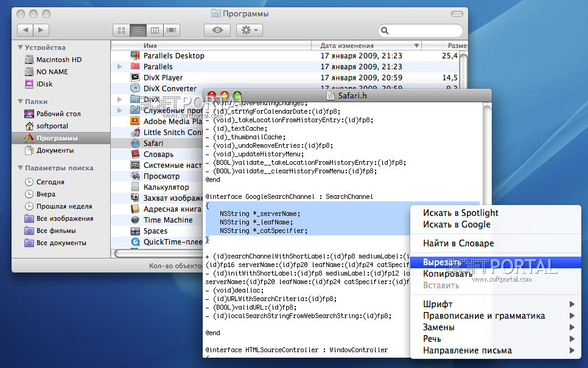Choose Найти в Словаре menu item
Screen dimensions: 588x368
[x=495, y=243]
